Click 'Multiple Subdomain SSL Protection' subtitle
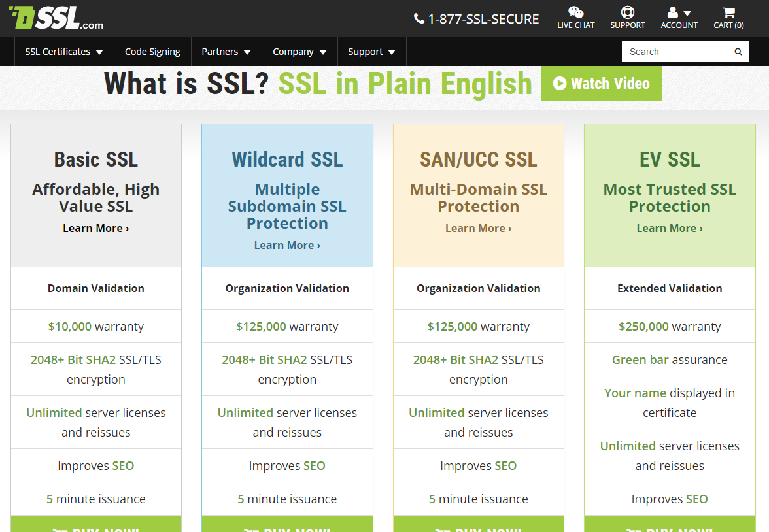The image size is (769, 532). coord(288,206)
